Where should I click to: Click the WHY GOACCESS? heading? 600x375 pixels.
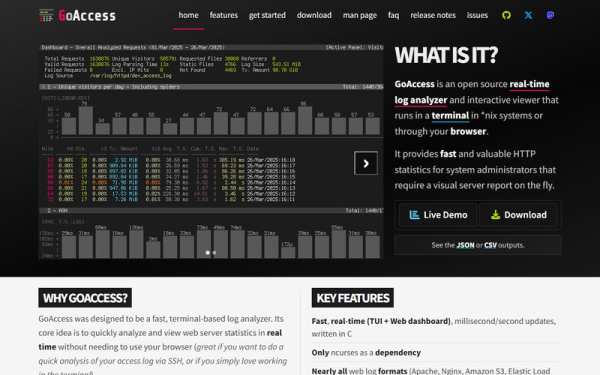tap(85, 298)
